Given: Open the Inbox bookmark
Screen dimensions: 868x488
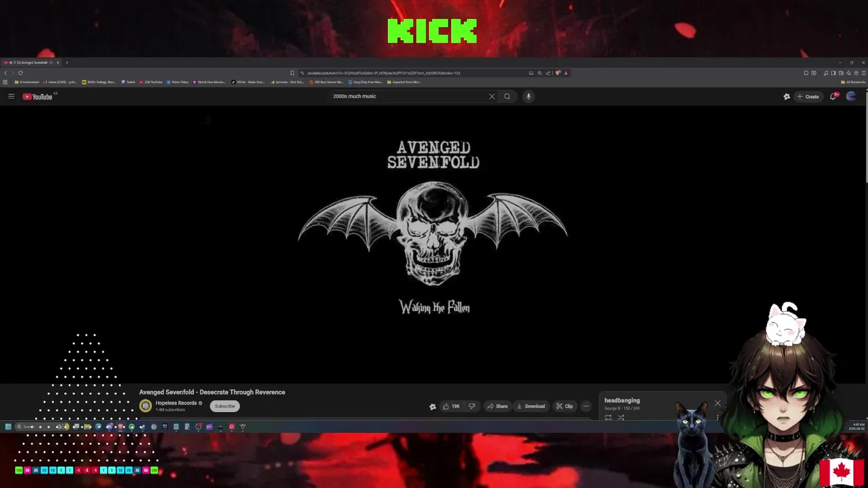Looking at the screenshot, I should coord(60,82).
